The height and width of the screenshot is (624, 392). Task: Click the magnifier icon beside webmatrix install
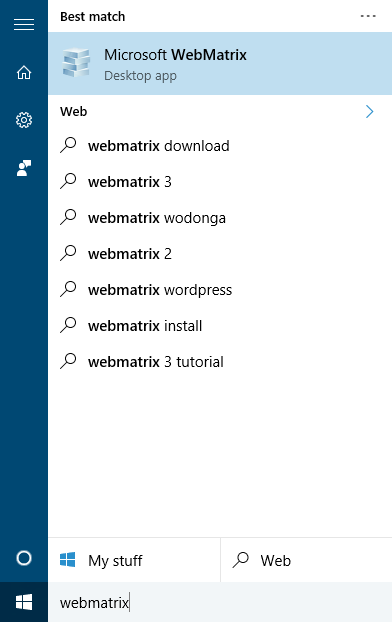tap(68, 325)
